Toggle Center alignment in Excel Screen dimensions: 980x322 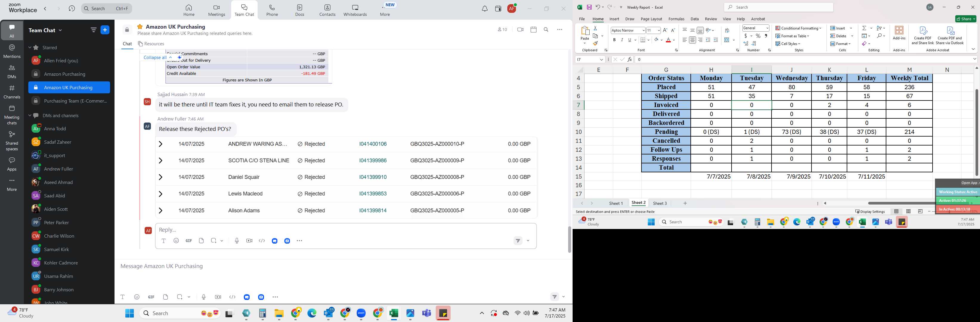[693, 40]
